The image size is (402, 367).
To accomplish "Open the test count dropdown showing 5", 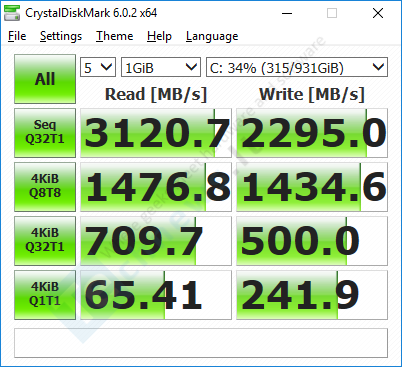I will point(98,67).
